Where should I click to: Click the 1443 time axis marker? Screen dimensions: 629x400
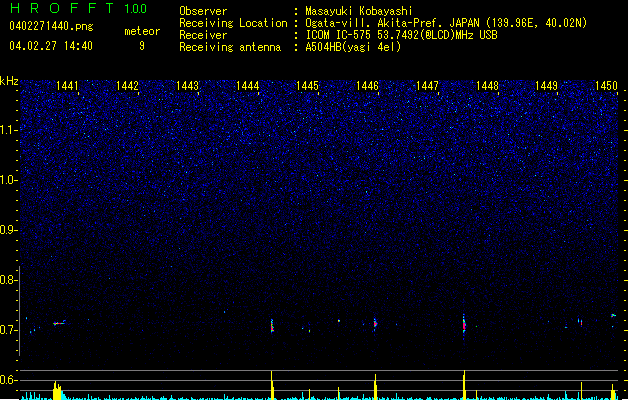pos(187,86)
